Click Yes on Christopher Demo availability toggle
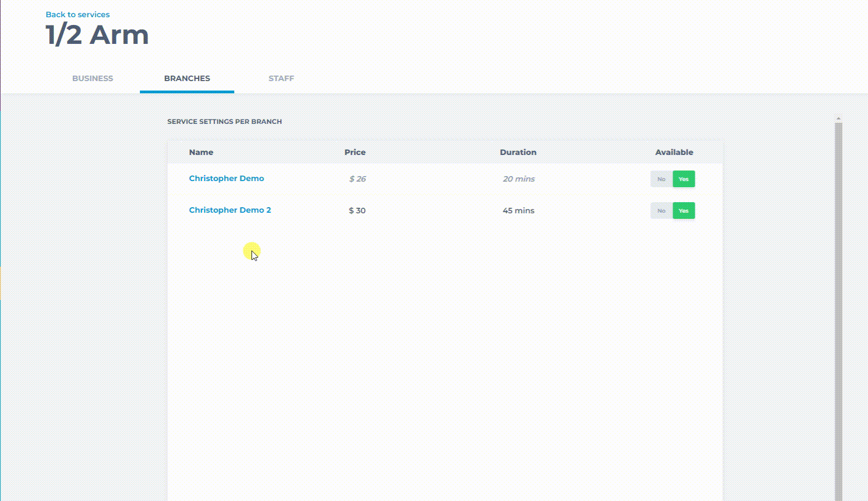This screenshot has width=868, height=501. (684, 179)
